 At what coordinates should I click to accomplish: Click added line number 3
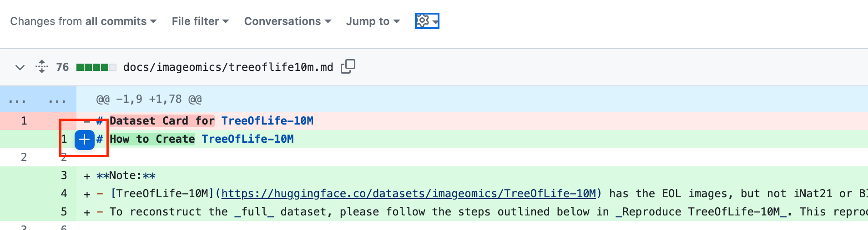pyautogui.click(x=64, y=175)
